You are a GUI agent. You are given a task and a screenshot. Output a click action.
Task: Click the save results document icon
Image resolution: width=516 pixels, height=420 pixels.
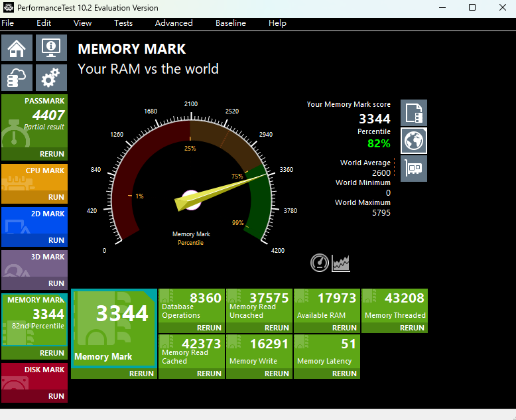414,113
